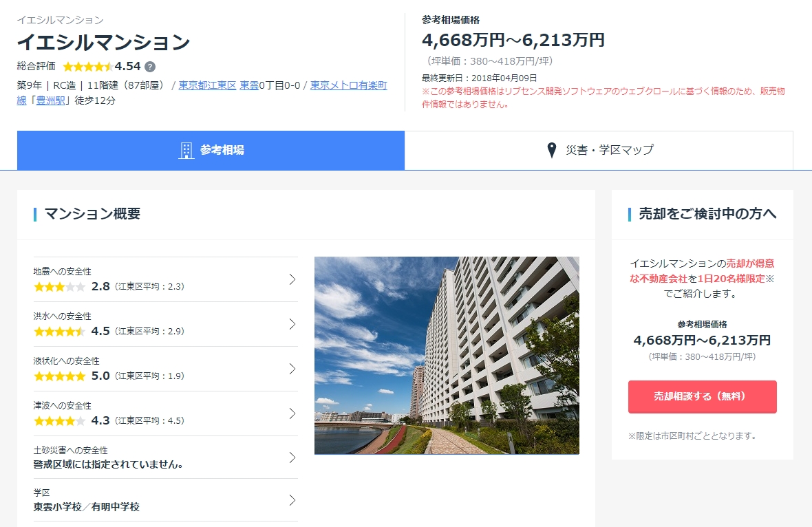Click the 2.8 earthquake safety score

[100, 286]
